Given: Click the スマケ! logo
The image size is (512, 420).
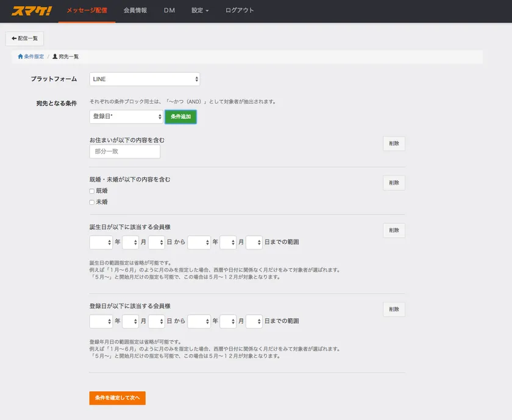Looking at the screenshot, I should pyautogui.click(x=32, y=10).
